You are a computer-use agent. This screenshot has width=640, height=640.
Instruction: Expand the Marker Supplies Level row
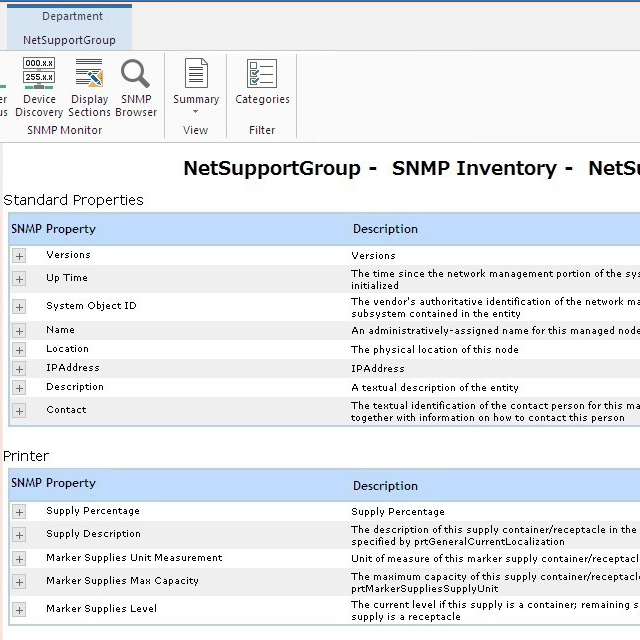[19, 610]
